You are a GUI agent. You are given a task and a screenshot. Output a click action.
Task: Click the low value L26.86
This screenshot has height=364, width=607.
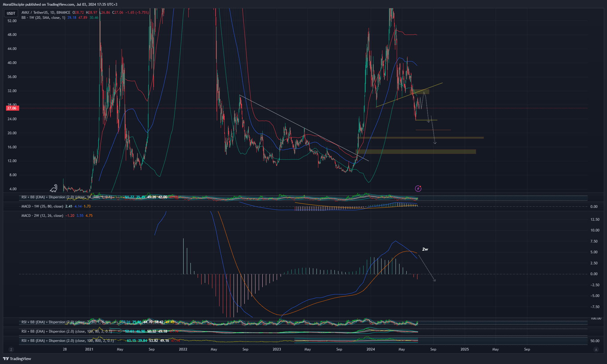[x=105, y=13]
